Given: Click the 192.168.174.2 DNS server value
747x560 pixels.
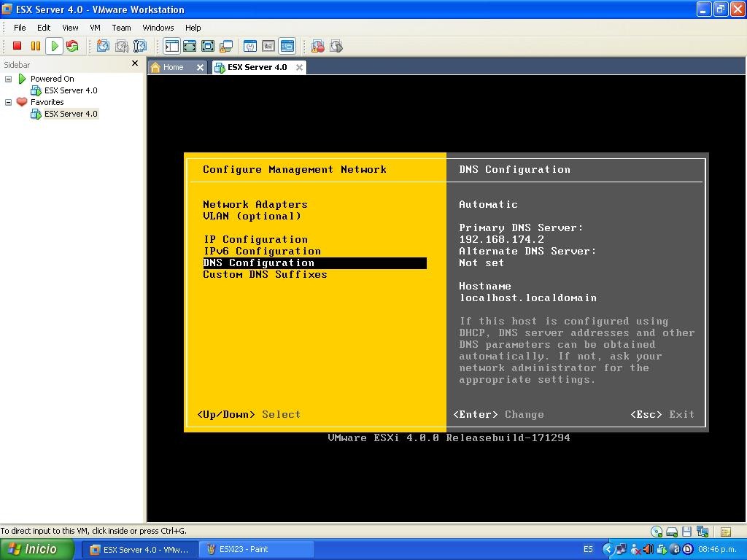Looking at the screenshot, I should pyautogui.click(x=501, y=239).
